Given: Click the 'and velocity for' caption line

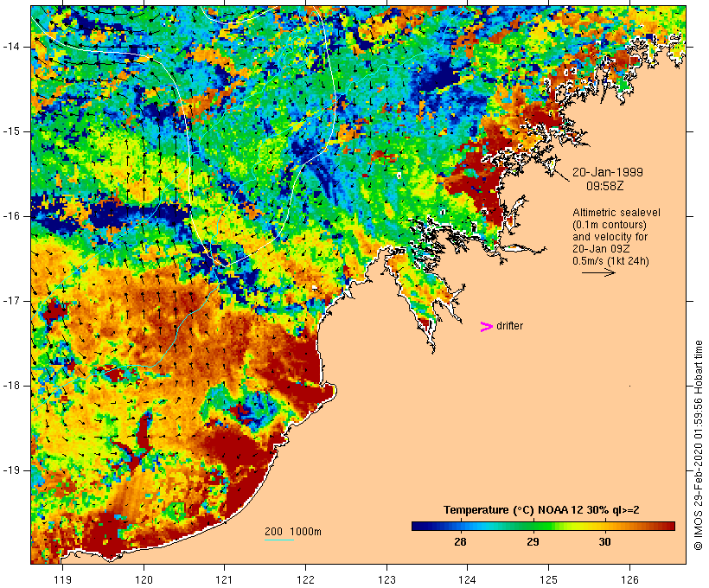Looking at the screenshot, I should pyautogui.click(x=610, y=237).
